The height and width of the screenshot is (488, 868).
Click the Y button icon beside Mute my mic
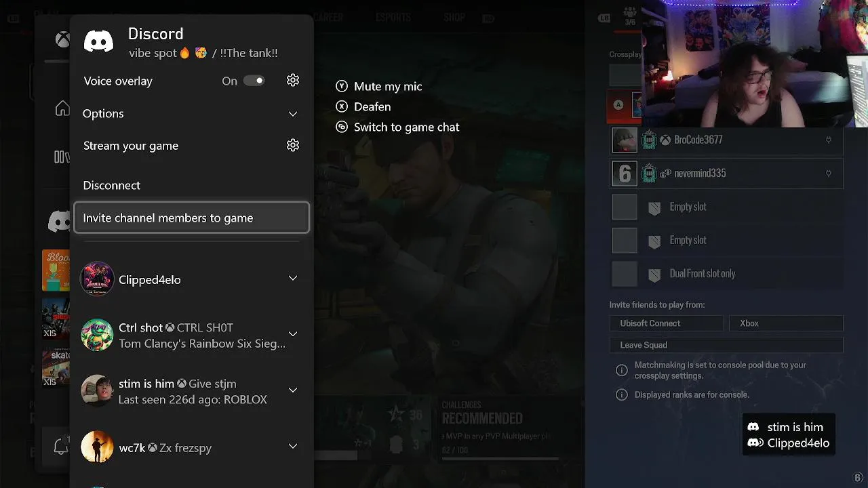tap(342, 87)
